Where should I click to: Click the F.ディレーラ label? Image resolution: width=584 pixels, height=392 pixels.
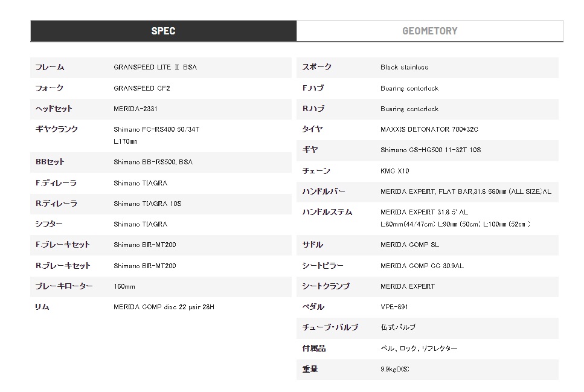click(x=56, y=183)
